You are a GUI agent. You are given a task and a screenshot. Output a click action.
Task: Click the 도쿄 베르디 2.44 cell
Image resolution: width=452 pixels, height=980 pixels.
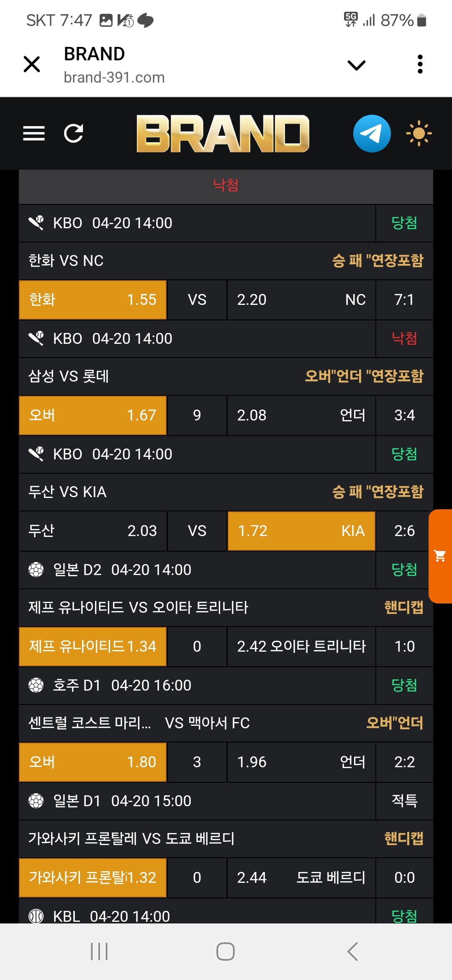pyautogui.click(x=301, y=878)
